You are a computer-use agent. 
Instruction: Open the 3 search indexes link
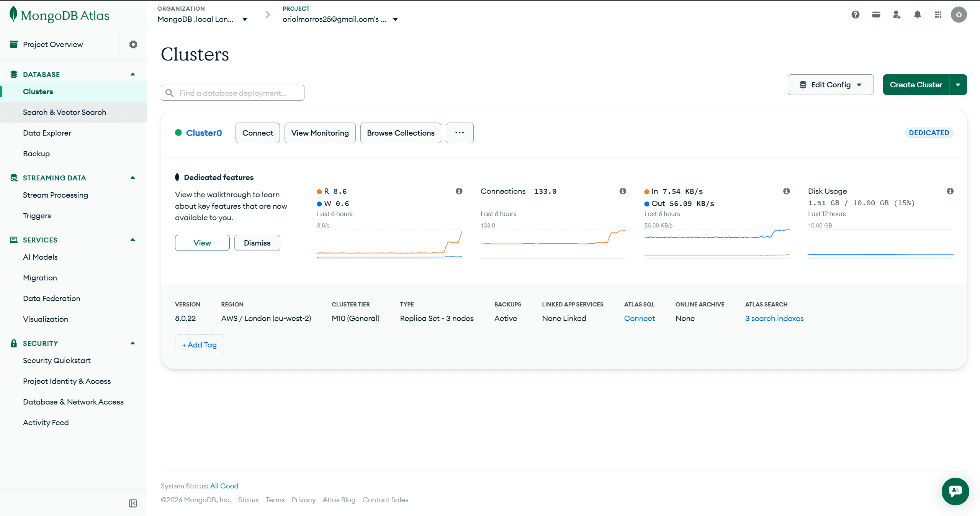774,318
